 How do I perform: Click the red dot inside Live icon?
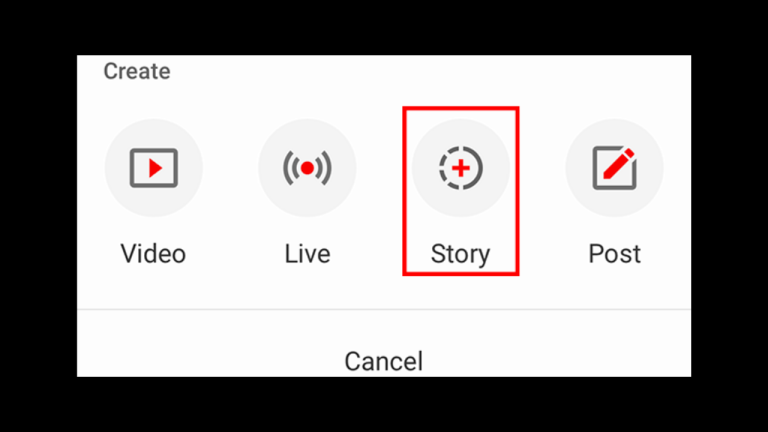coord(307,168)
